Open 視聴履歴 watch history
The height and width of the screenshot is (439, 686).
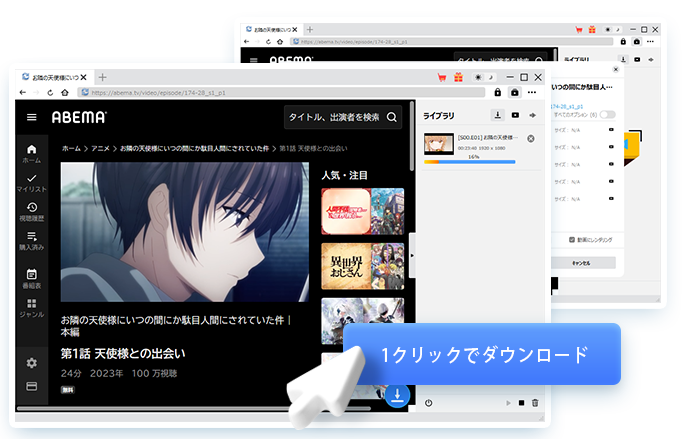point(32,211)
